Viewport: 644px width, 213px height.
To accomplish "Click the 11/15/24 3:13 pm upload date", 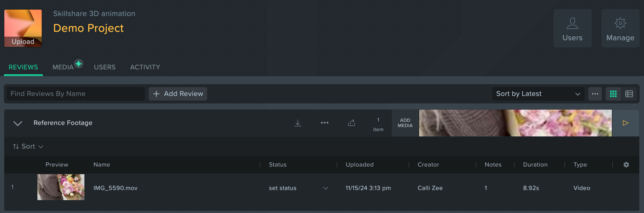I will pos(368,188).
